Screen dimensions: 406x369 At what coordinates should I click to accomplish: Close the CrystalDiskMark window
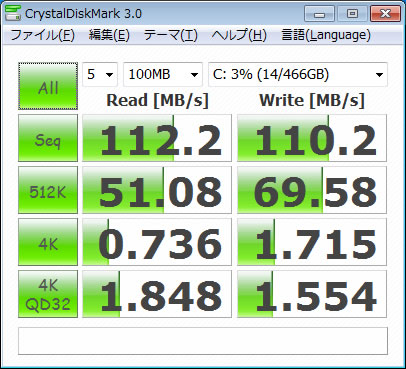click(x=385, y=14)
